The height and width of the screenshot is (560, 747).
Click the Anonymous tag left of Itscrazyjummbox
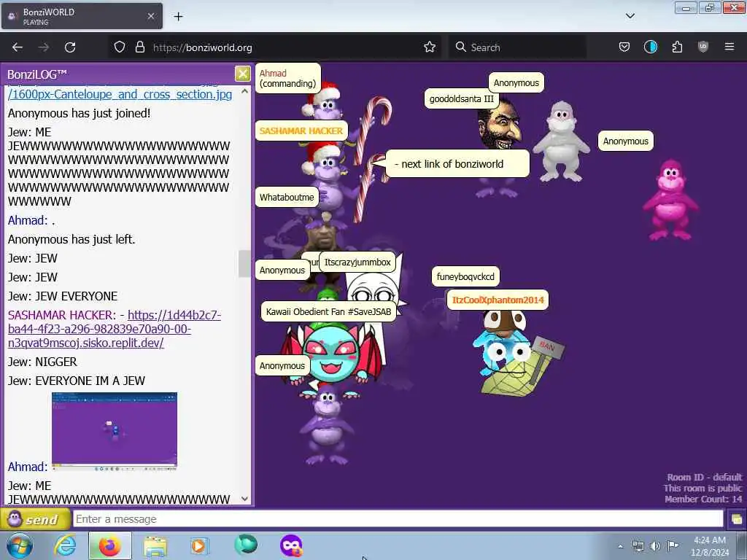click(x=282, y=271)
